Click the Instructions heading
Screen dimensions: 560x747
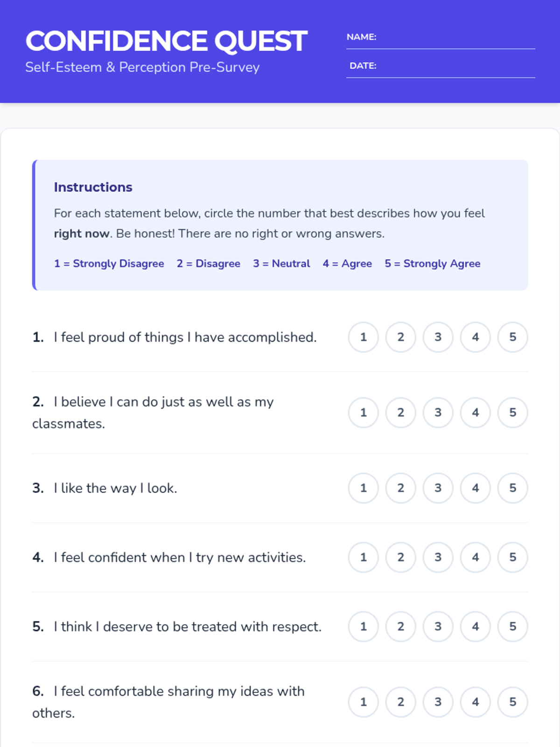[93, 187]
